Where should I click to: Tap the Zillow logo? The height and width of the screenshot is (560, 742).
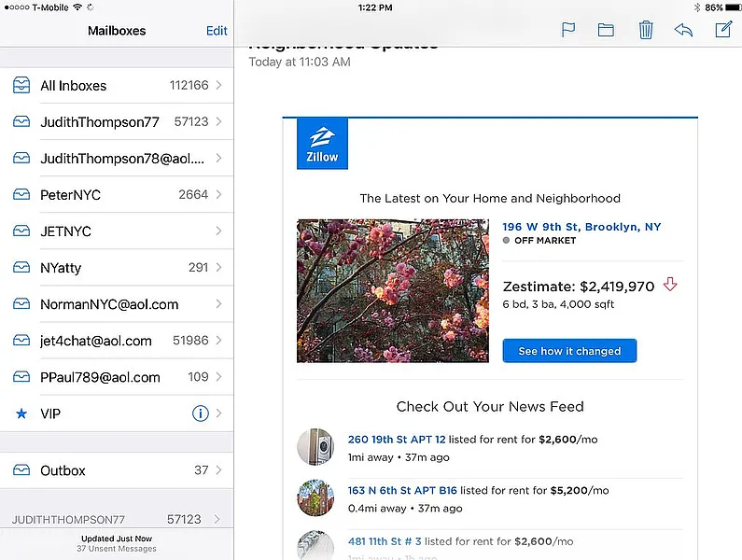click(322, 144)
